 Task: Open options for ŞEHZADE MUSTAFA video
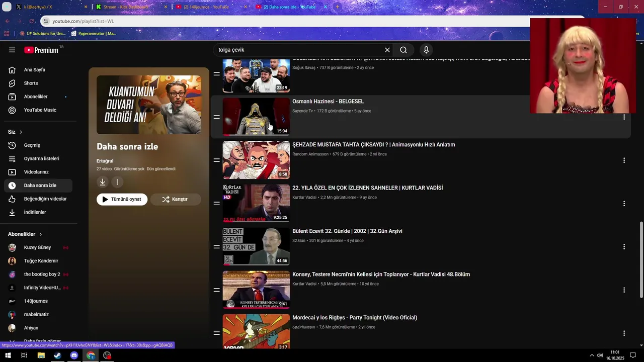pyautogui.click(x=624, y=160)
